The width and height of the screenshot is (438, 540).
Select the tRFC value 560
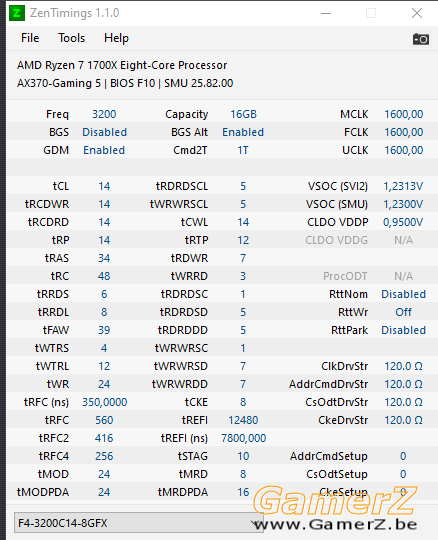pyautogui.click(x=104, y=420)
